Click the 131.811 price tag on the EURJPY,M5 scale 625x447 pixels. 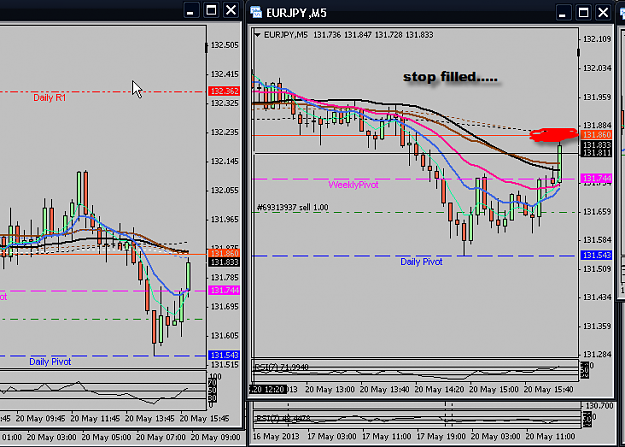(596, 153)
